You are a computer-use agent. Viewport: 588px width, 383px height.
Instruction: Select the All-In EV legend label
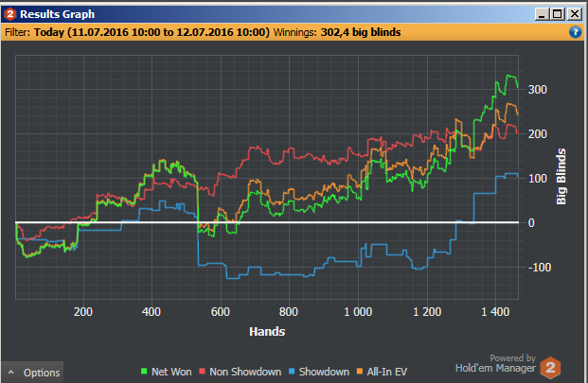(x=387, y=372)
